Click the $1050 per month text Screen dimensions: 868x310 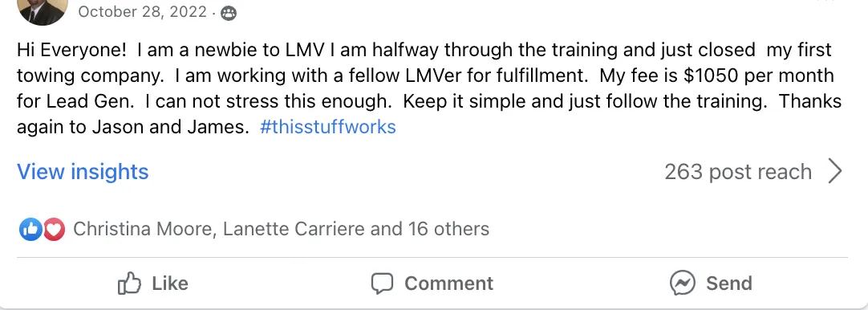(758, 75)
